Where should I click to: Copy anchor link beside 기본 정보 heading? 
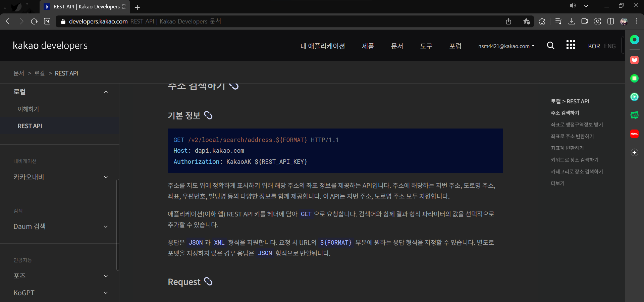[208, 115]
